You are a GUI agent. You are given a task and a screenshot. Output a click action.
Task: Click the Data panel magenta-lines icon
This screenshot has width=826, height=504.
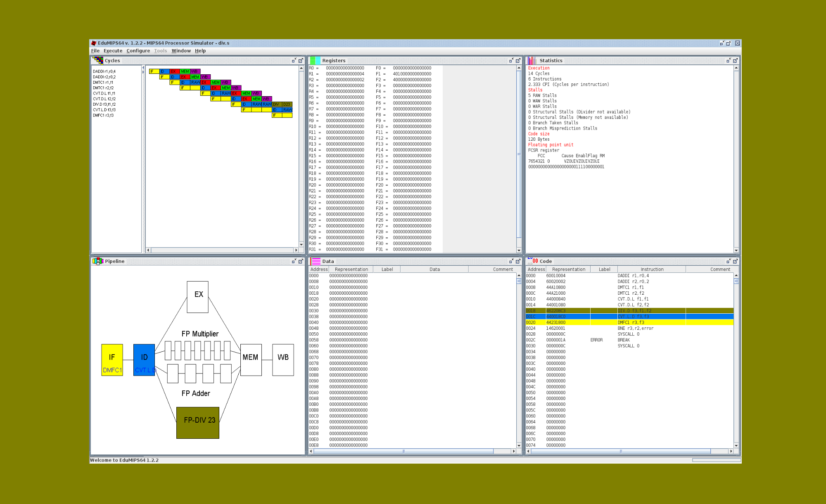coord(316,261)
